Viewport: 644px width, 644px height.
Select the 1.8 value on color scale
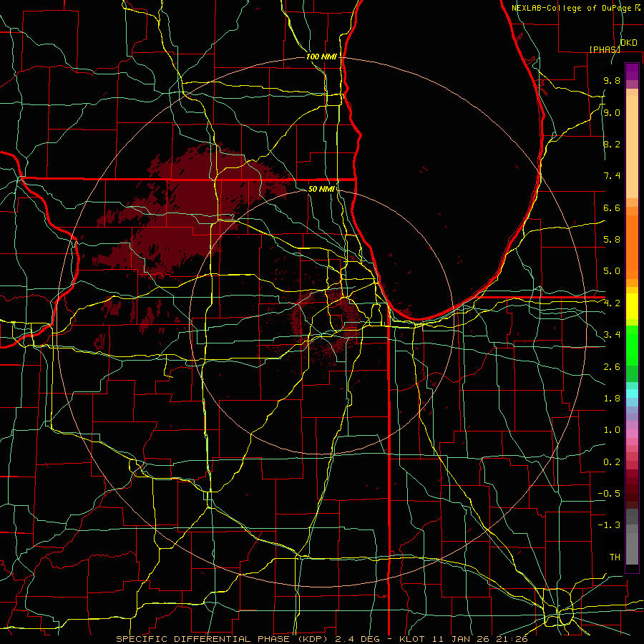click(612, 398)
